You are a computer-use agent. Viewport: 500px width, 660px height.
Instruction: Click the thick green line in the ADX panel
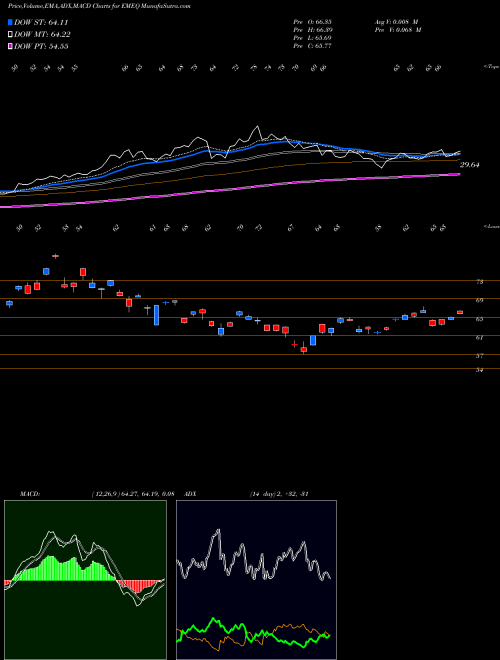pos(253,631)
